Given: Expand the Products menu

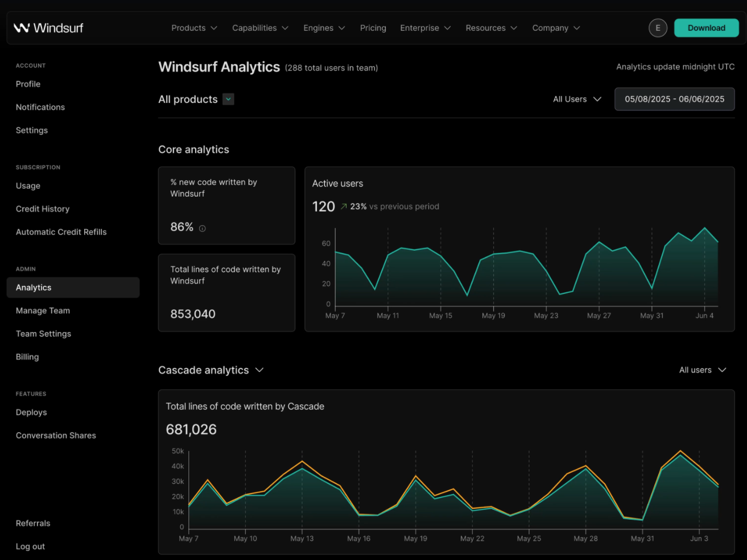Looking at the screenshot, I should [194, 28].
